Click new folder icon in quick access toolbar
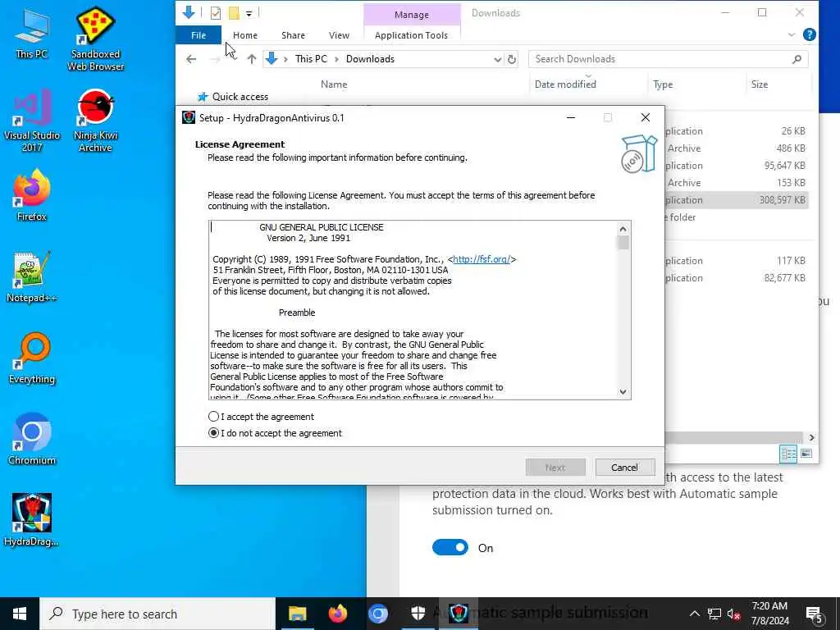 [234, 13]
